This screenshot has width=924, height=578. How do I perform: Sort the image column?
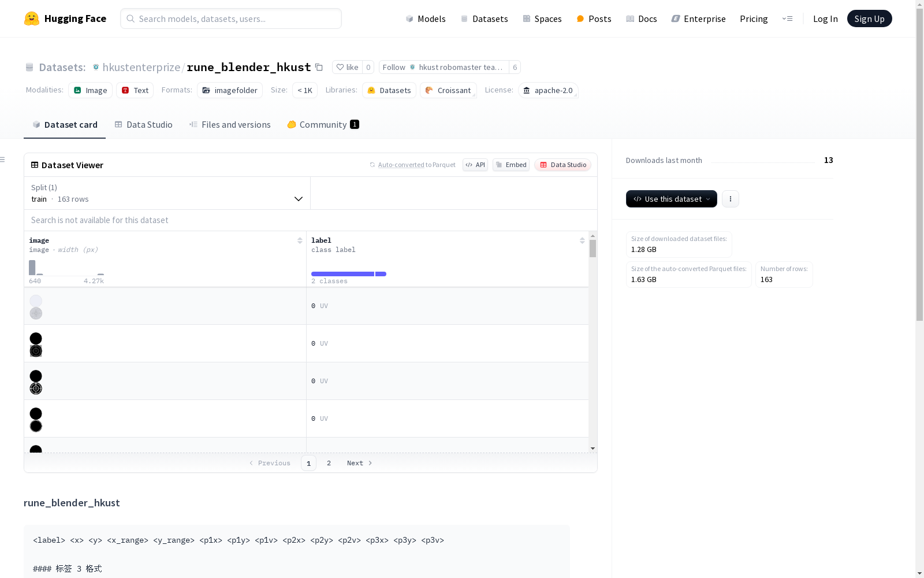300,240
